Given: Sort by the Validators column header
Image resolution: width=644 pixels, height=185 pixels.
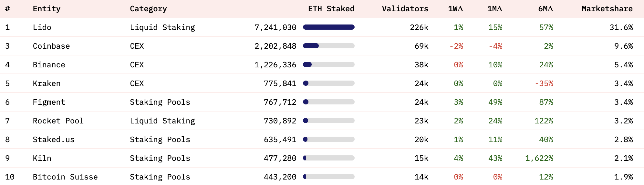Looking at the screenshot, I should coord(405,9).
